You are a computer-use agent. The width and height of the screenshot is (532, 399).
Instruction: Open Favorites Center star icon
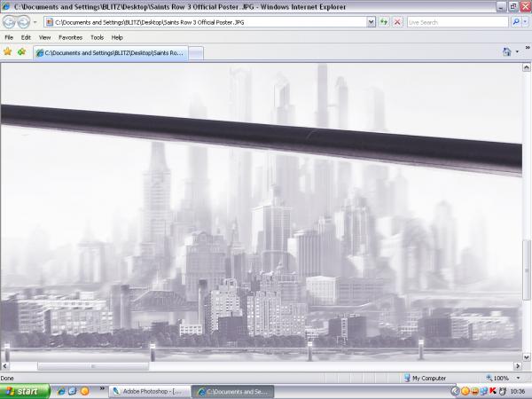8,51
